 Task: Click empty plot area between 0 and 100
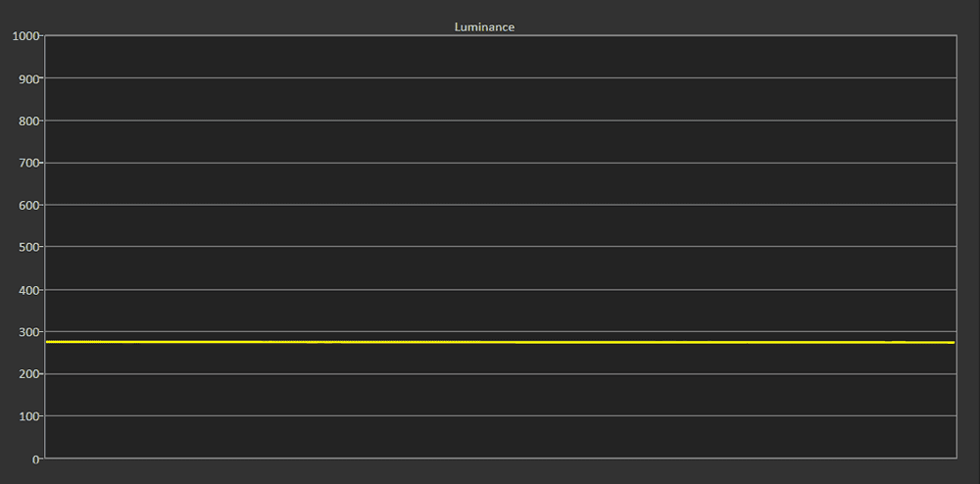tap(500, 437)
